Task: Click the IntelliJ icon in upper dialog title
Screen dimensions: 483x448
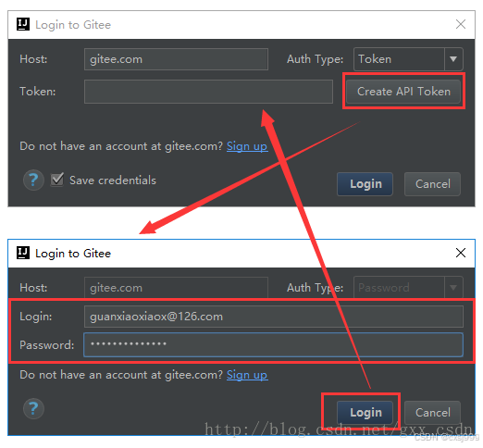Action: pos(23,24)
